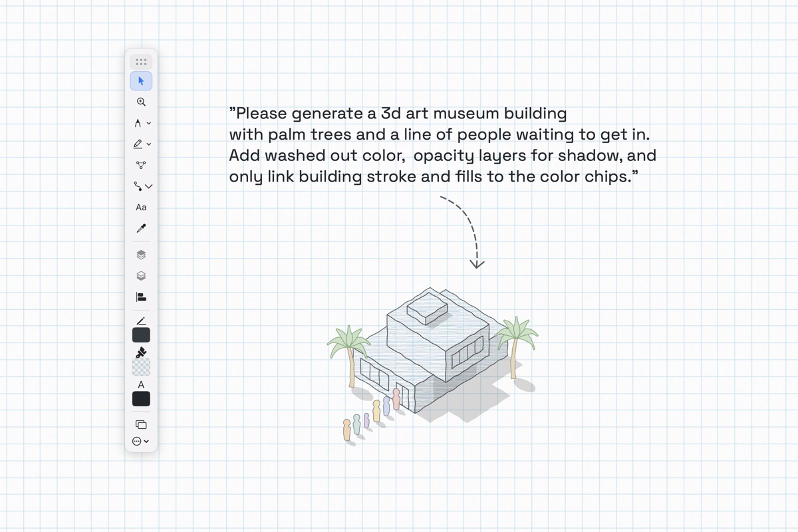Click the text line "with palm trees and a line"
798x532 pixels.
click(x=440, y=135)
